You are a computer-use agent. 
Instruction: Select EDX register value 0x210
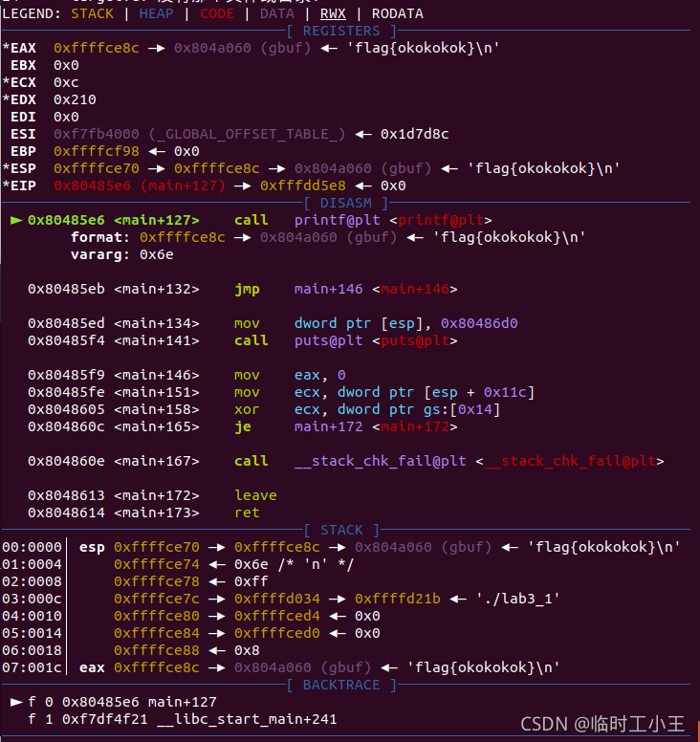(75, 99)
